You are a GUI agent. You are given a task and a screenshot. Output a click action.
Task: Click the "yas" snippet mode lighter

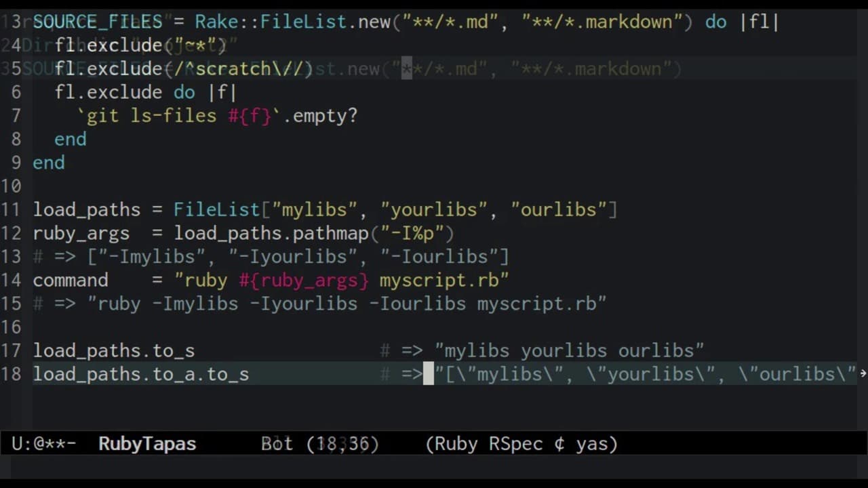591,443
